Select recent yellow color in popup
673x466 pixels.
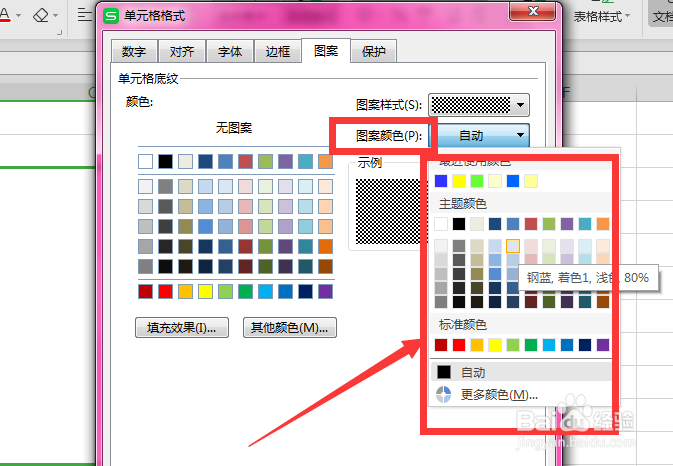[459, 181]
